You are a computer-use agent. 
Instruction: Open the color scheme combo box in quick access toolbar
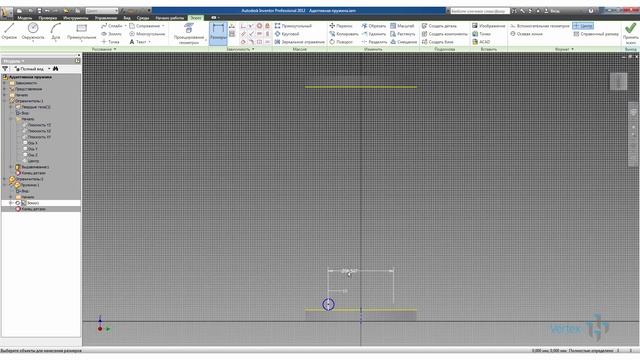tap(102, 11)
